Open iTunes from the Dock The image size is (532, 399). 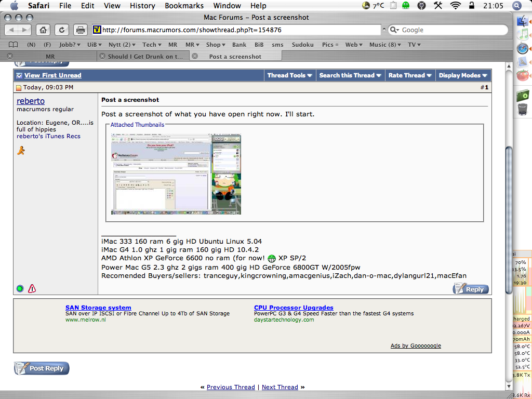pos(523,35)
